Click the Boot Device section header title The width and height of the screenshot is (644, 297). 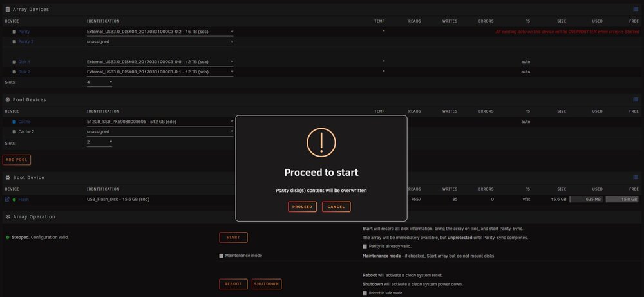point(28,177)
